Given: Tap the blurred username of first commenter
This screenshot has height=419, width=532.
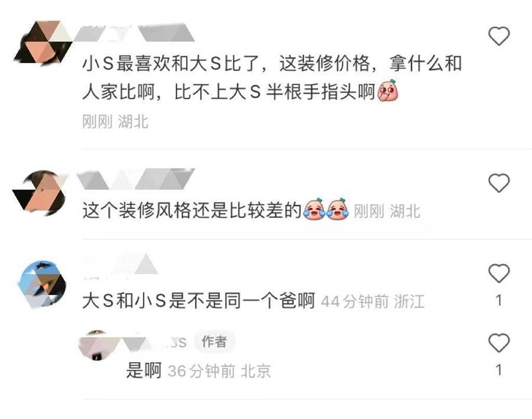Looking at the screenshot, I should point(134,33).
